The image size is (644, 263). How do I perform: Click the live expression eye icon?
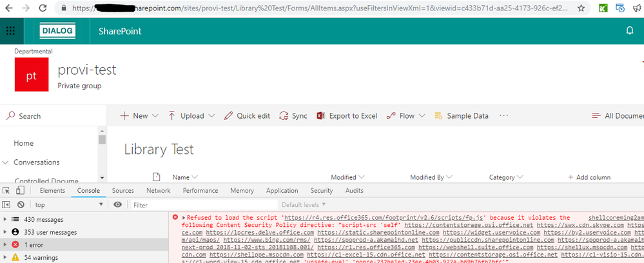coord(118,204)
